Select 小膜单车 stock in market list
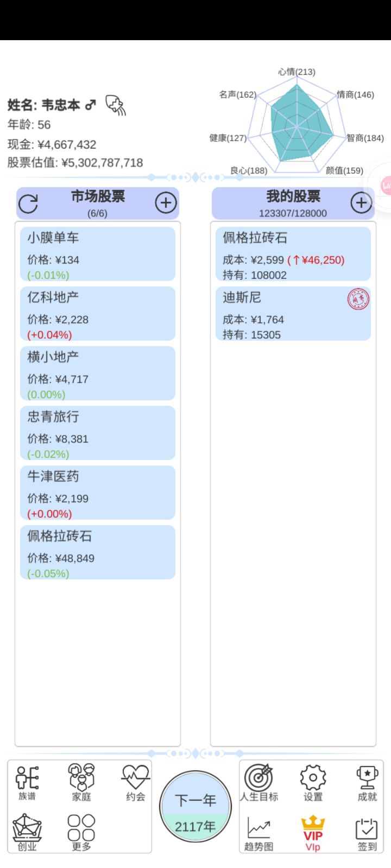 (98, 254)
